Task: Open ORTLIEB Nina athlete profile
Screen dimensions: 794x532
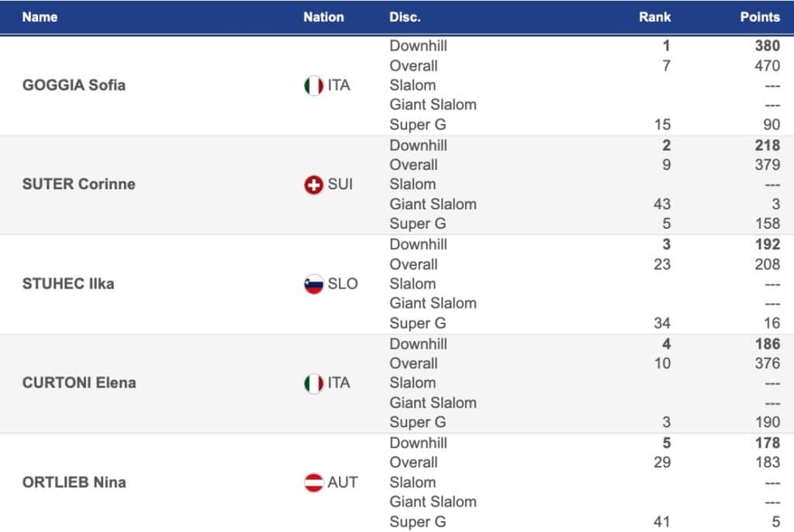Action: [74, 482]
